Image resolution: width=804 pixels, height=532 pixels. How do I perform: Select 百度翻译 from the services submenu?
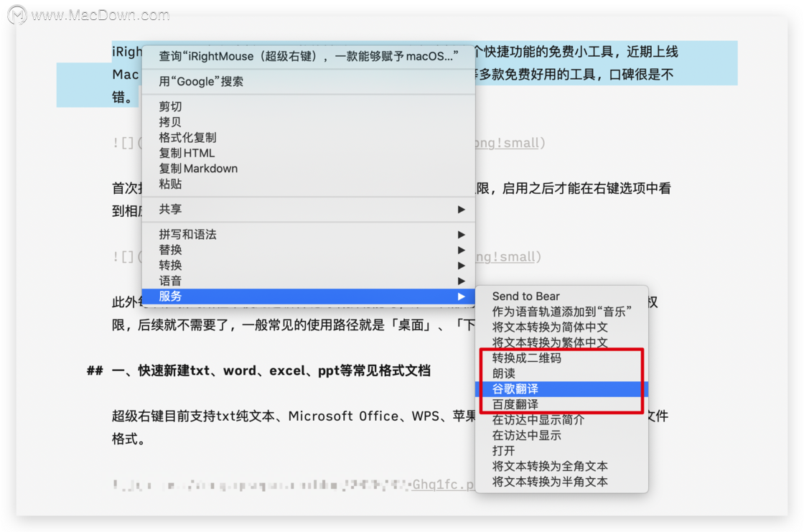click(561, 404)
